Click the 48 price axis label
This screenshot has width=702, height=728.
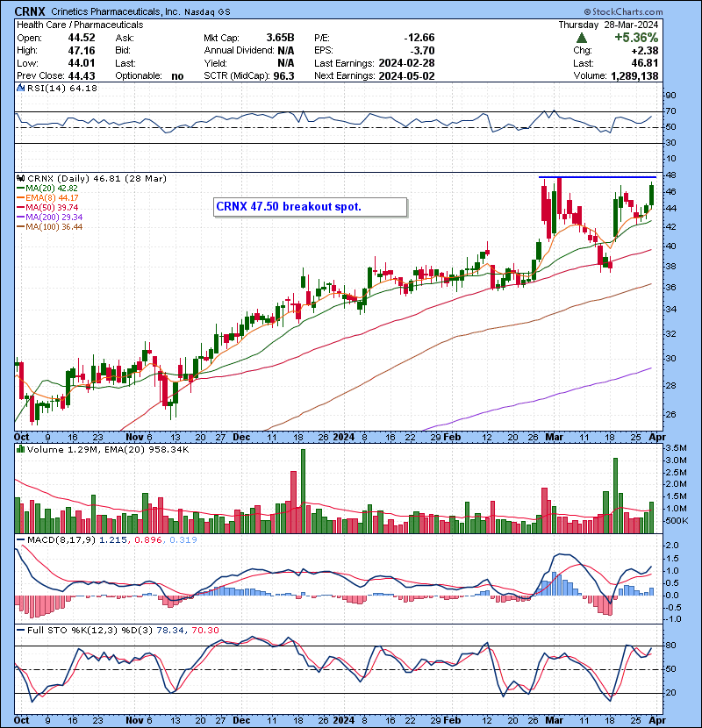click(671, 175)
